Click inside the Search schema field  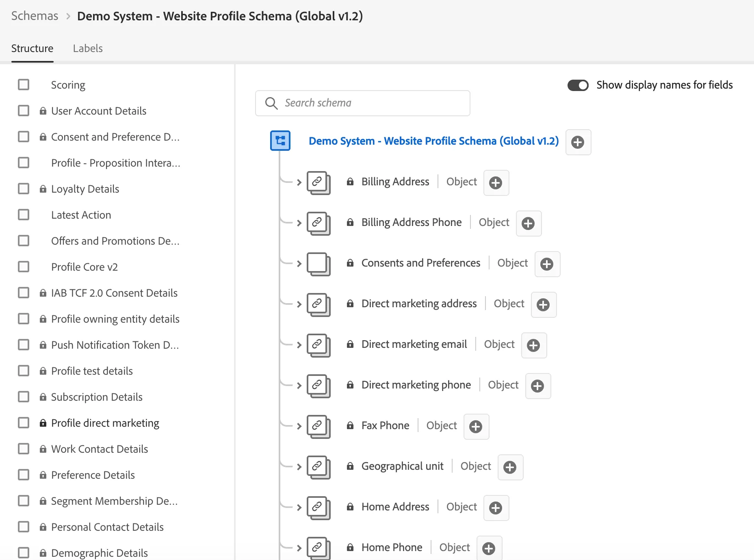point(362,103)
